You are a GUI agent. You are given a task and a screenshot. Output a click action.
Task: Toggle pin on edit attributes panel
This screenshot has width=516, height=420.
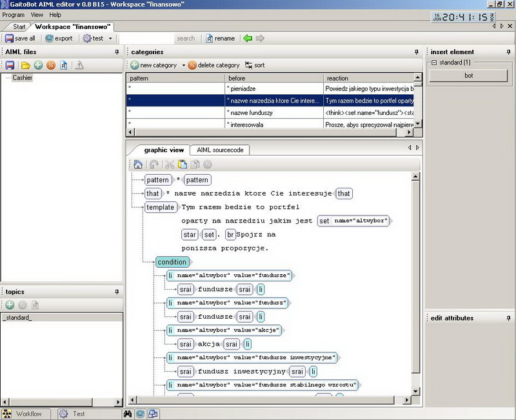pyautogui.click(x=508, y=318)
